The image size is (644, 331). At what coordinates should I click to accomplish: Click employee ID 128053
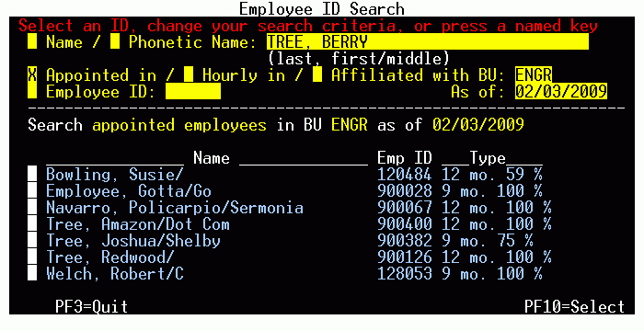click(405, 273)
